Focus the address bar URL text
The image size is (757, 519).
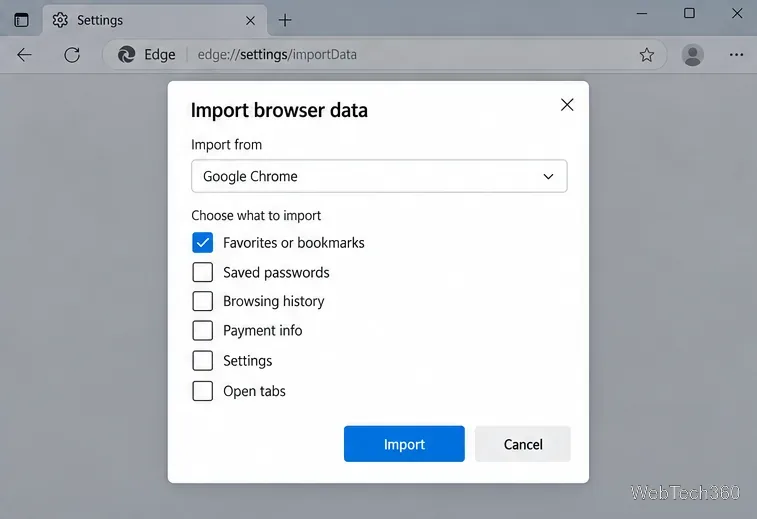tap(277, 55)
